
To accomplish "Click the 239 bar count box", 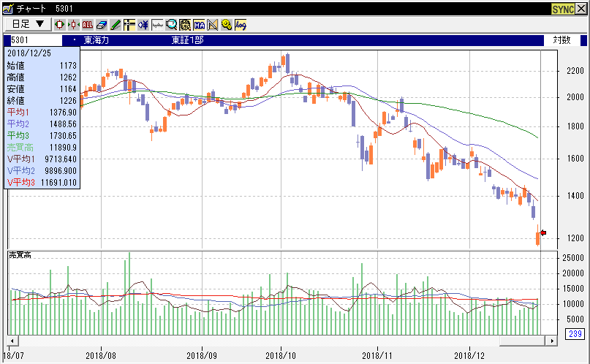I will point(573,334).
